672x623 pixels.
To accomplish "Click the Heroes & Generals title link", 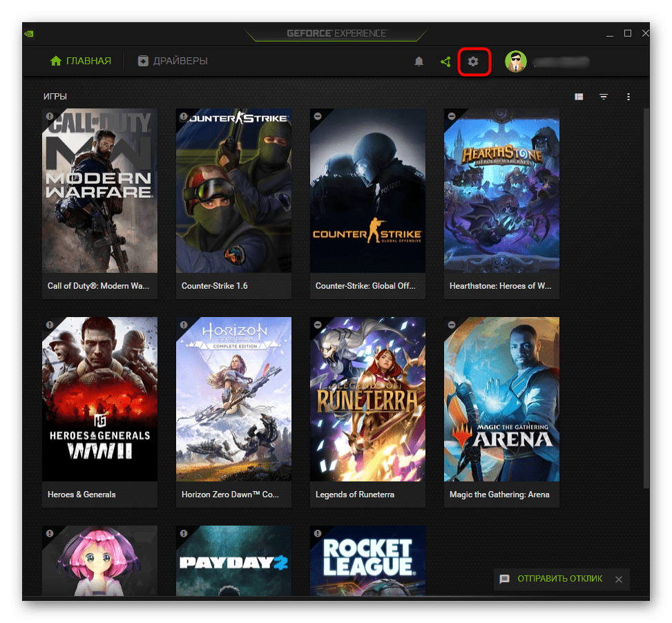I will 81,495.
